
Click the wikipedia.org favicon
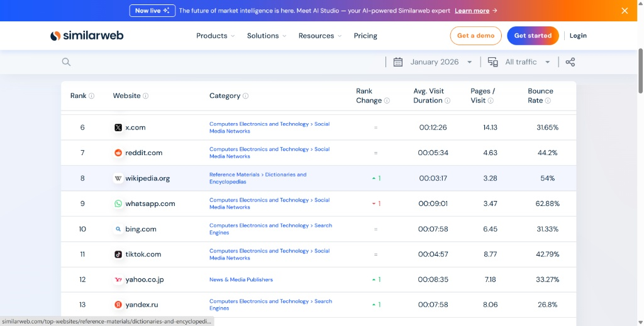[118, 178]
